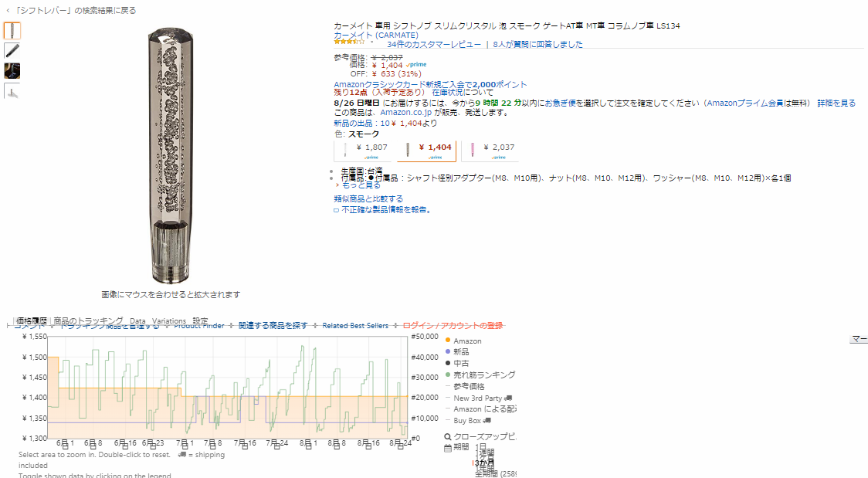Click the star rating icon
Screen dimensions: 868x478
click(x=349, y=42)
